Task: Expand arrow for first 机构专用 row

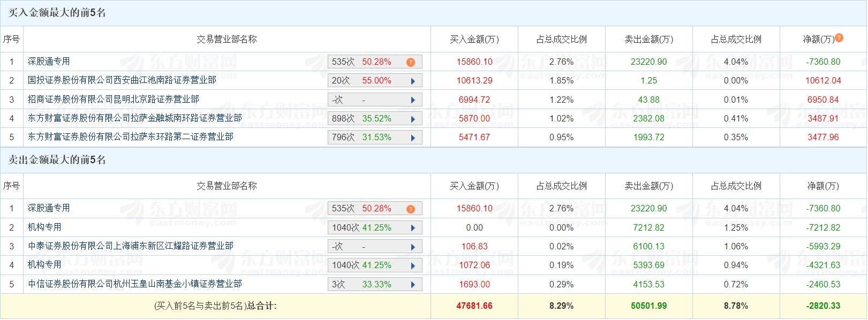Action: point(413,228)
